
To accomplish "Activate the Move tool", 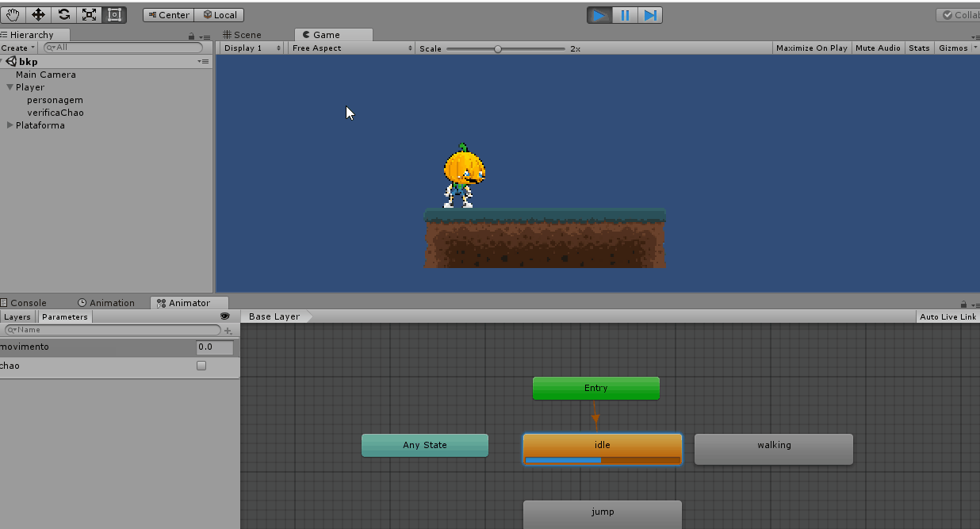I will [x=37, y=14].
